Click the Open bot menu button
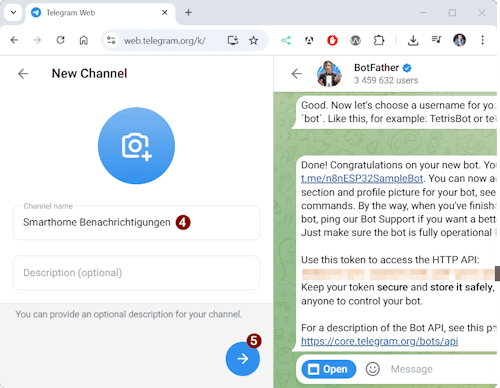 (329, 369)
